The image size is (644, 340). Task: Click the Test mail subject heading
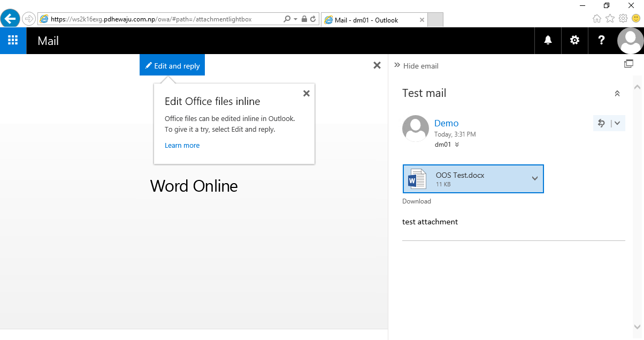(x=424, y=93)
